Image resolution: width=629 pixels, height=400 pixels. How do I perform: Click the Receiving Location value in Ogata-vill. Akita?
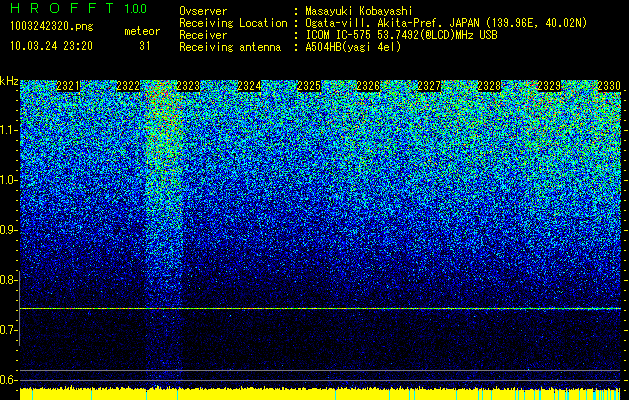[x=446, y=23]
